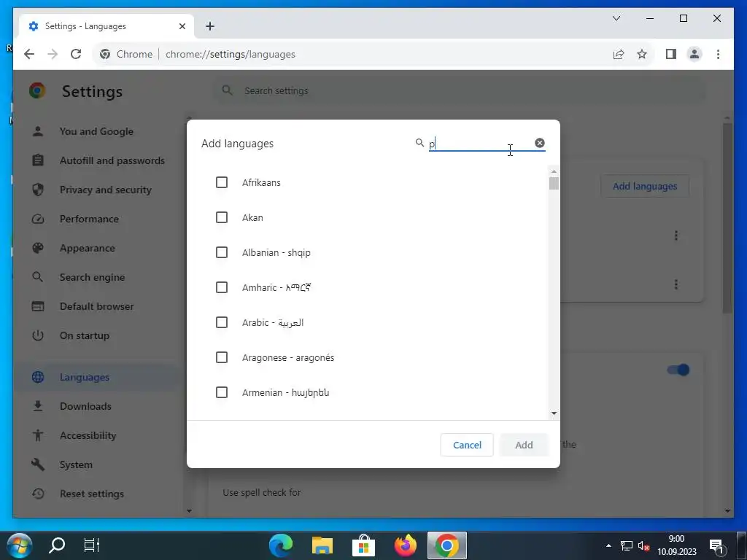Open You and Google settings section
747x560 pixels.
click(96, 131)
